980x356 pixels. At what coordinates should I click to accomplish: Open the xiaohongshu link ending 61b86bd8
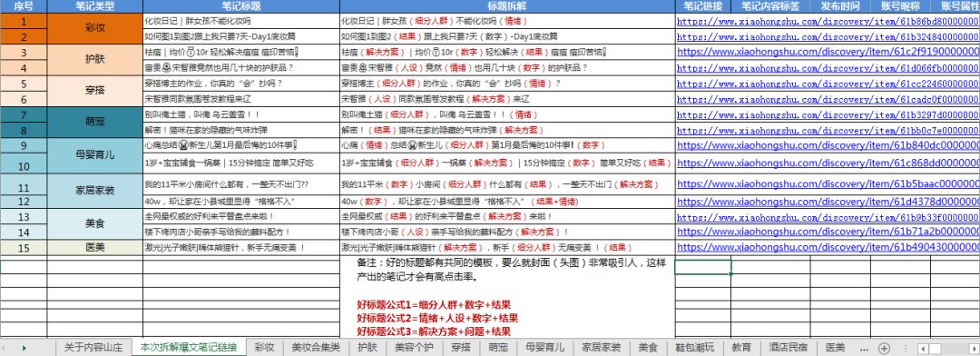click(x=828, y=21)
